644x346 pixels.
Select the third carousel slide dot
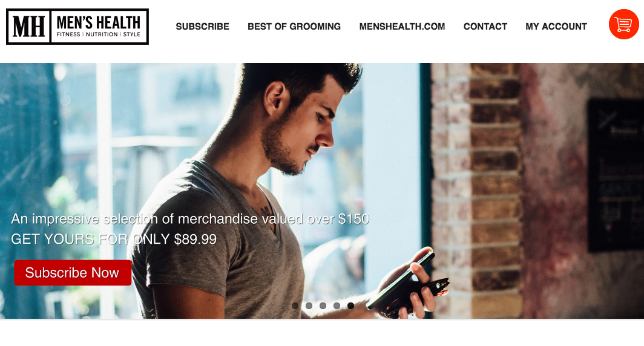click(323, 306)
